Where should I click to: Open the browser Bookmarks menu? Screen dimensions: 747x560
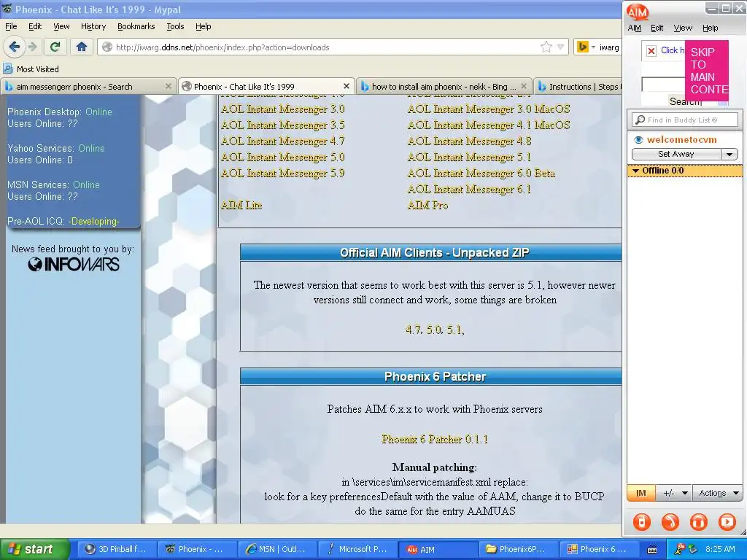click(136, 26)
